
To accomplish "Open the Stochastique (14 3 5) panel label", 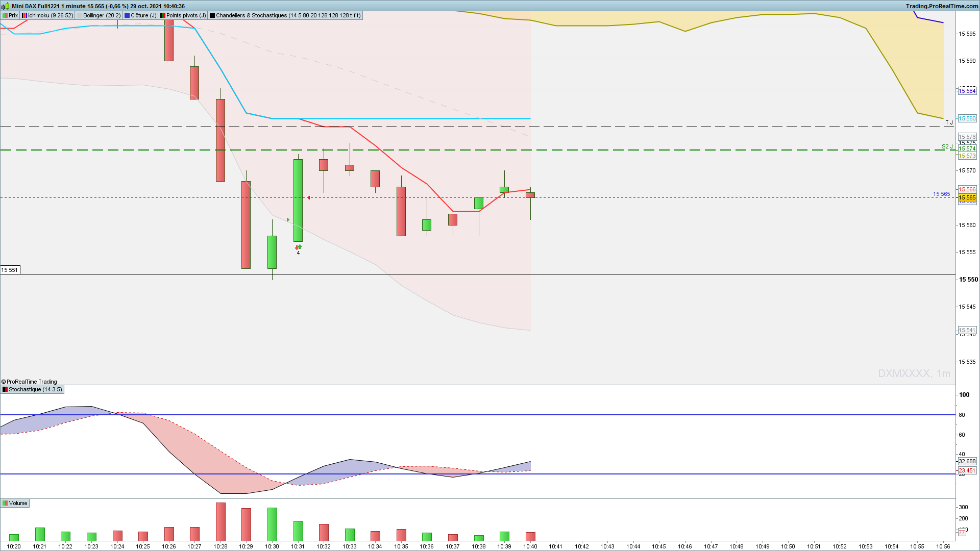I will 32,389.
